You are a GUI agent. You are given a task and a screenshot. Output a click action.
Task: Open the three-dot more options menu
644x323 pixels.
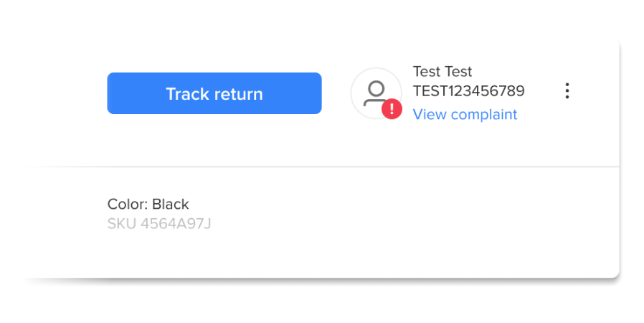[567, 91]
